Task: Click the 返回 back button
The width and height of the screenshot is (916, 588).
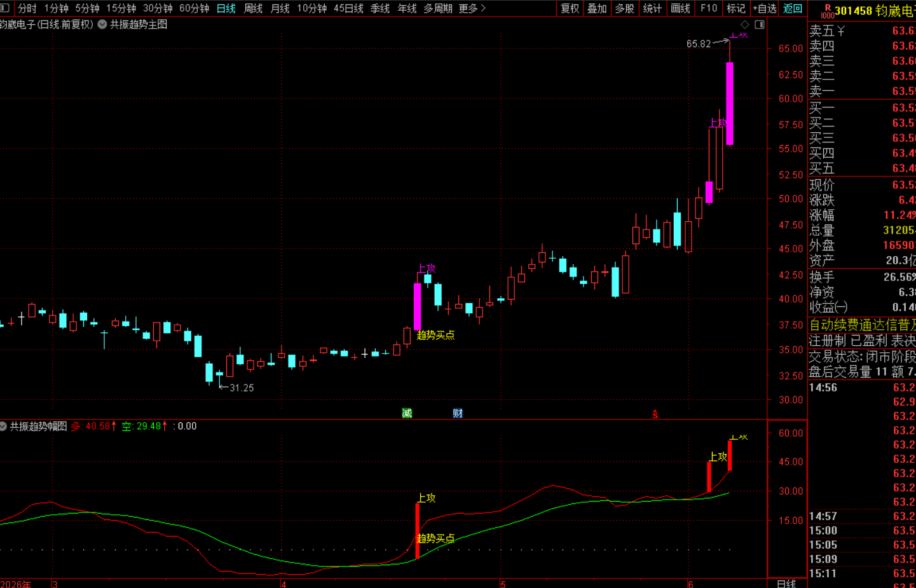Action: (793, 8)
